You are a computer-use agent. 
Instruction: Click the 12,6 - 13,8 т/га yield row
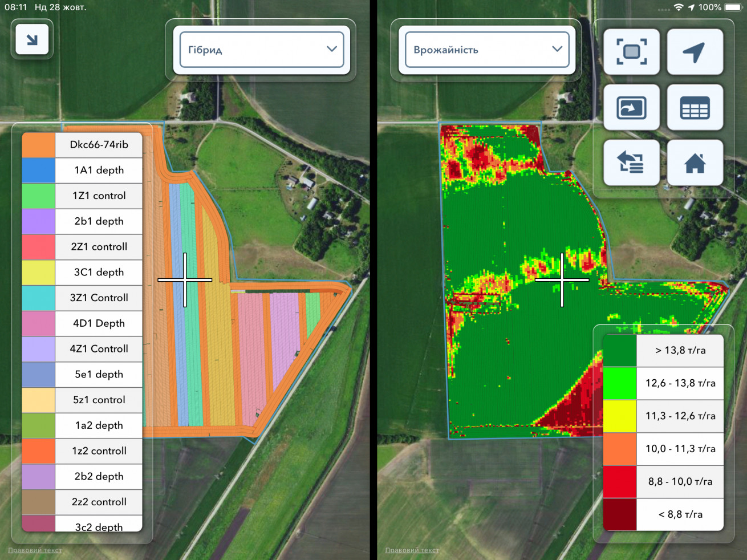(x=663, y=383)
